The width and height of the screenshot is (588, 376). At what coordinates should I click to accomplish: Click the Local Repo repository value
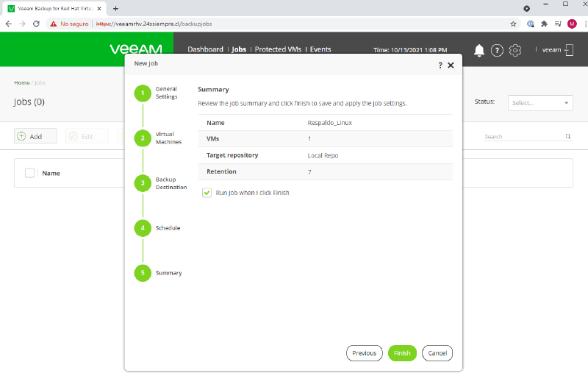(x=323, y=155)
